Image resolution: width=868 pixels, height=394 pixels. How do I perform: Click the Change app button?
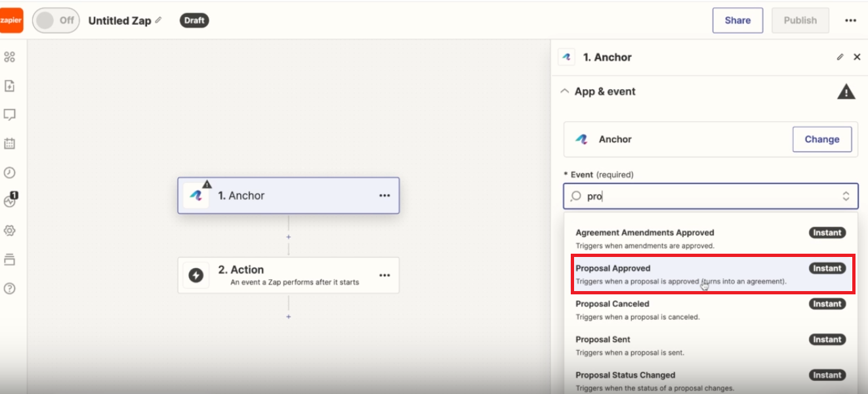(822, 139)
